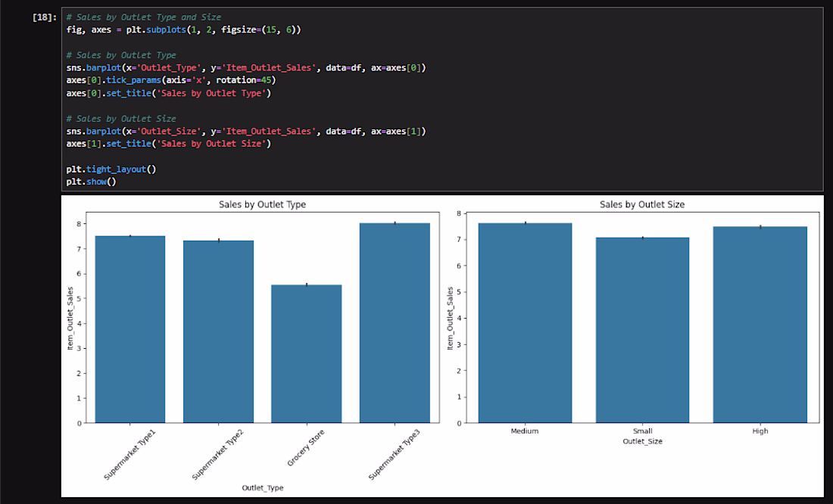Viewport: 833px width, 504px height.
Task: Click the set_title 'Sales by Outlet Type' line
Action: point(168,93)
